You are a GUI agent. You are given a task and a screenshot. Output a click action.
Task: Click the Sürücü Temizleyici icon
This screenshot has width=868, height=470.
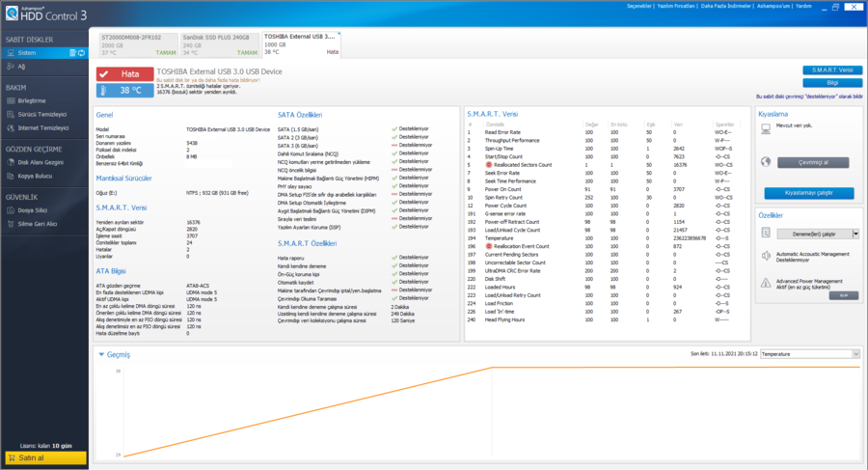tap(11, 114)
